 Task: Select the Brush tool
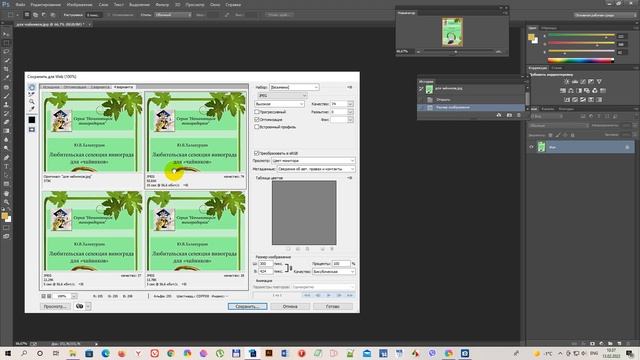(6, 96)
